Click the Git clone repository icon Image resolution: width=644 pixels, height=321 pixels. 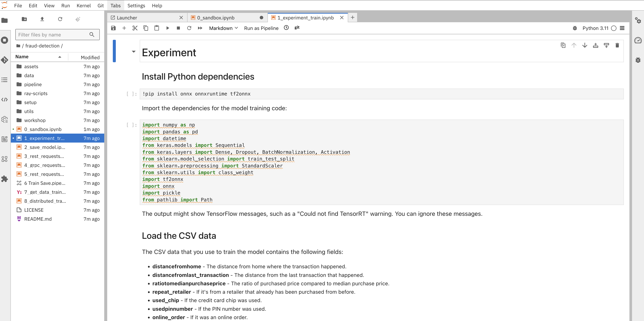coord(78,19)
